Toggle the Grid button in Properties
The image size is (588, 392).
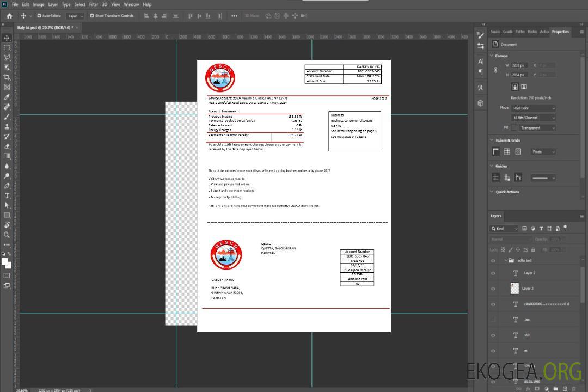pos(507,151)
